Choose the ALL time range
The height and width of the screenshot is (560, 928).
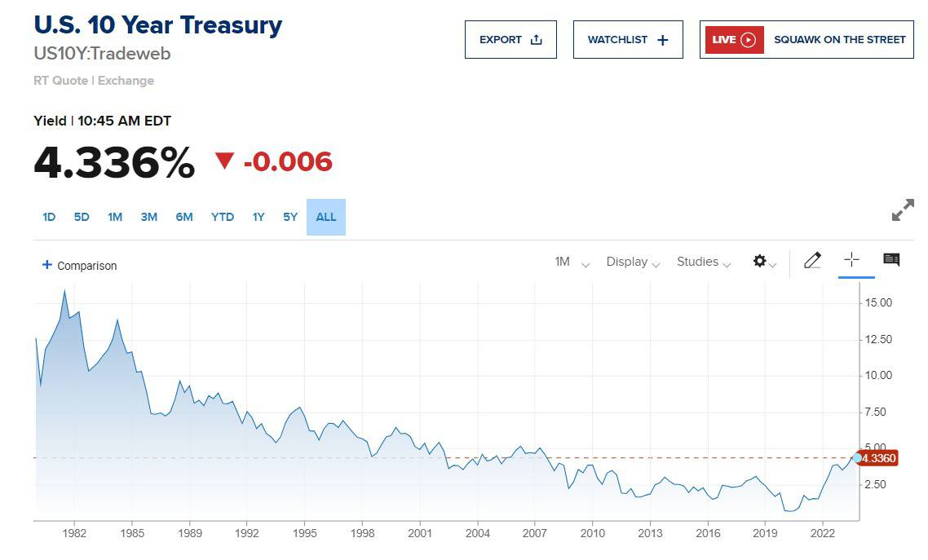[x=326, y=217]
